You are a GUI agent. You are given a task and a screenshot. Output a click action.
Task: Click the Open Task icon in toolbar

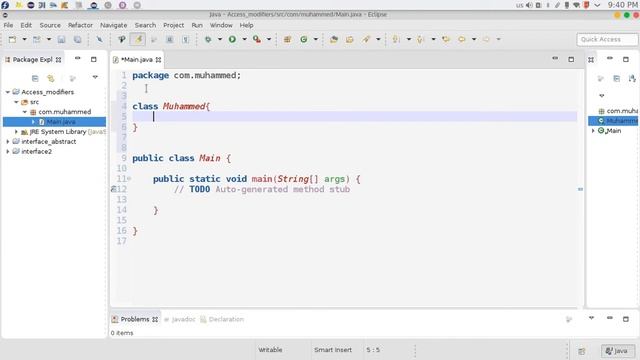point(349,39)
